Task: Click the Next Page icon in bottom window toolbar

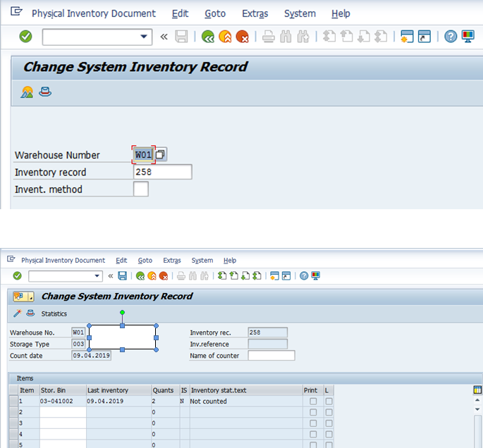Action: click(x=245, y=275)
